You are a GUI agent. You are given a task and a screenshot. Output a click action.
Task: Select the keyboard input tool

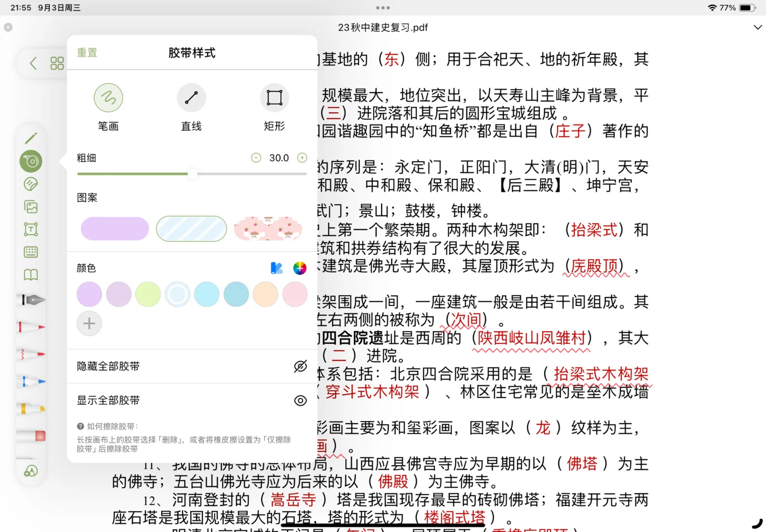coord(31,252)
